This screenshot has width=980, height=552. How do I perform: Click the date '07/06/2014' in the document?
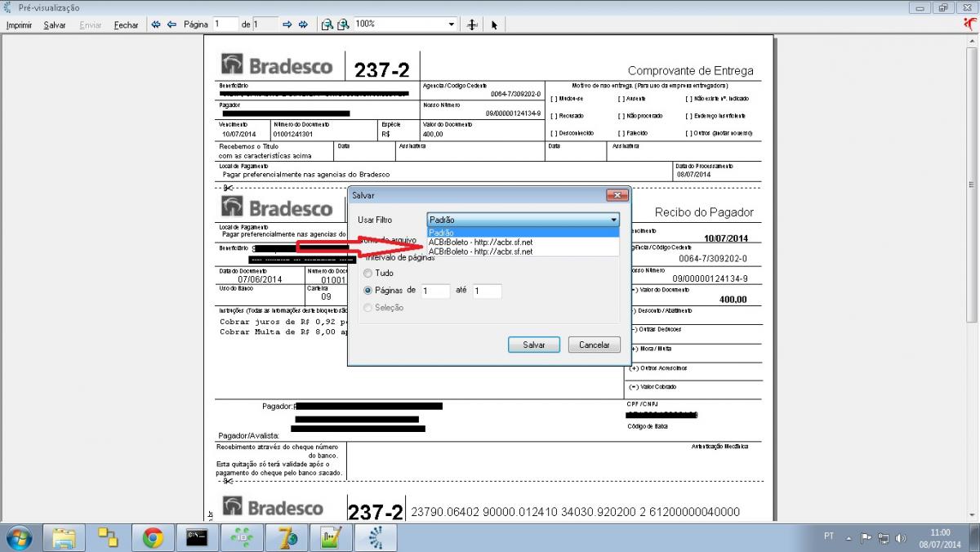coord(260,279)
